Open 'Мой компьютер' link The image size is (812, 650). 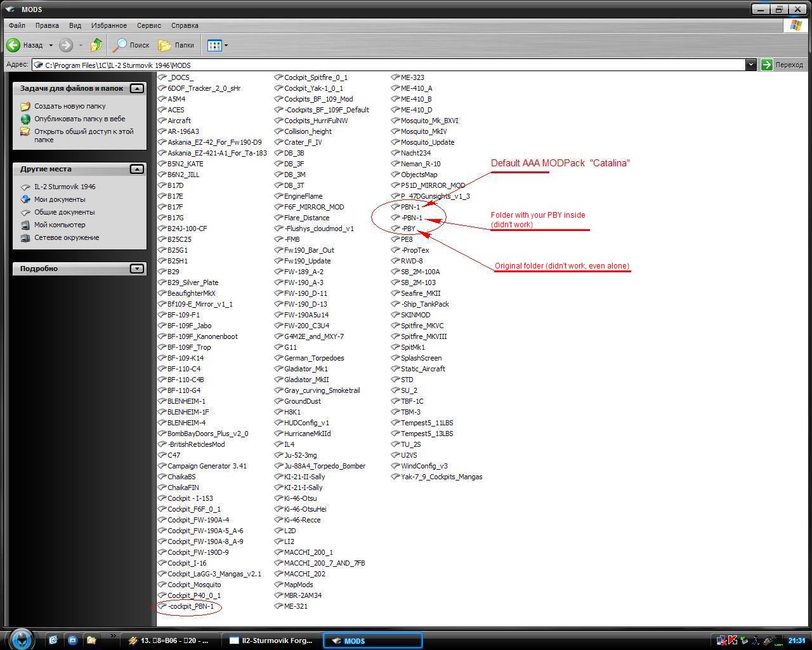coord(60,225)
